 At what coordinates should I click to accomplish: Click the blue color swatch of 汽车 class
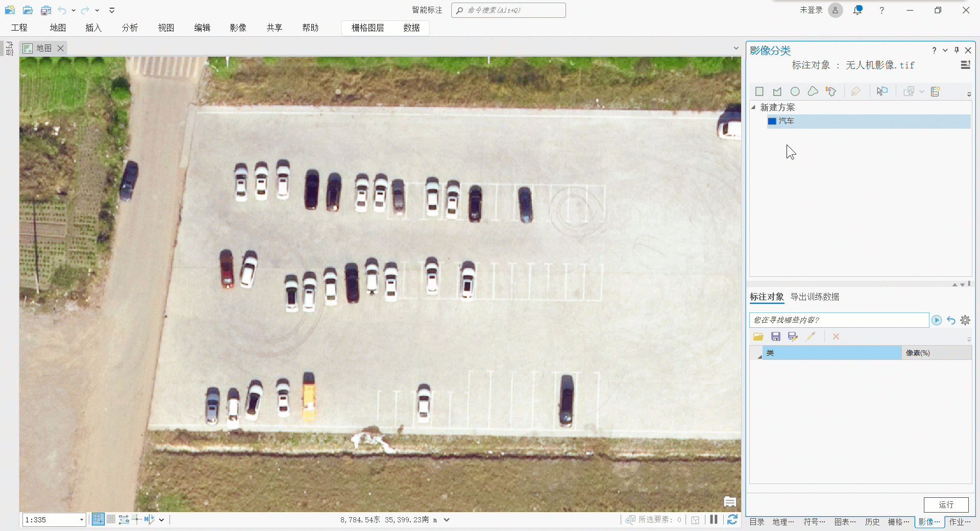point(772,121)
